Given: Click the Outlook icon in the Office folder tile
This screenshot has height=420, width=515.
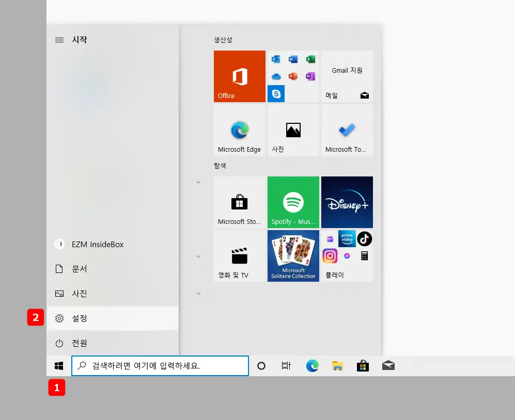Looking at the screenshot, I should (276, 59).
